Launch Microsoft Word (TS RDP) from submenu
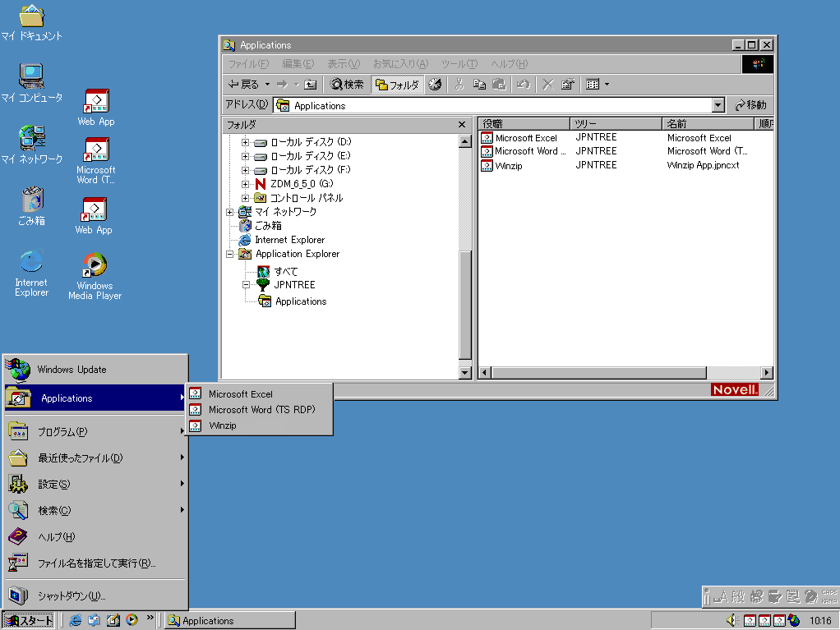Viewport: 840px width, 630px height. 261,409
